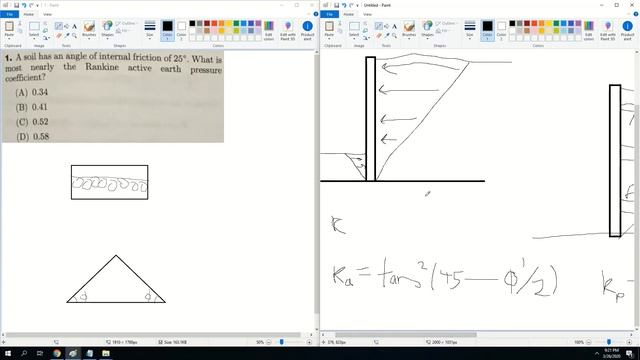This screenshot has height=360, width=640.
Task: Select the Magnifier tool in right Paint window
Action: [x=394, y=36]
